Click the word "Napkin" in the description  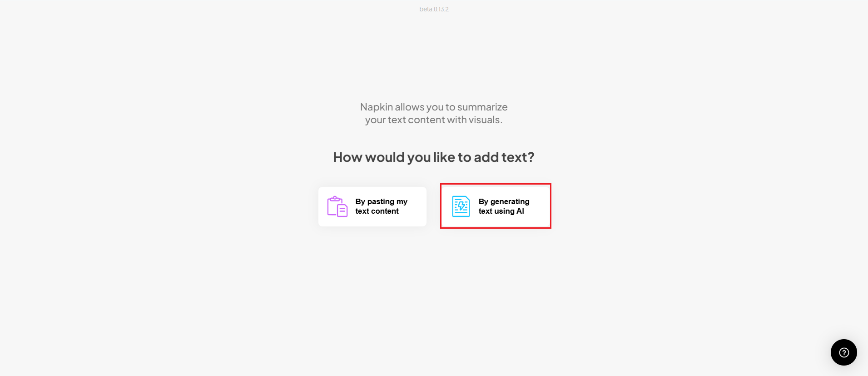pyautogui.click(x=376, y=107)
